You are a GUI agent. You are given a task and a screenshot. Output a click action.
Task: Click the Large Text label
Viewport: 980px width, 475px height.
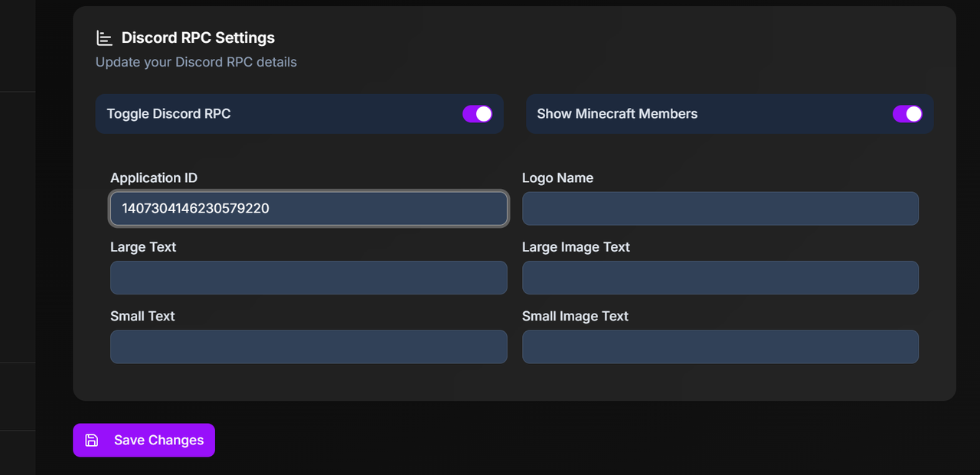click(x=143, y=247)
